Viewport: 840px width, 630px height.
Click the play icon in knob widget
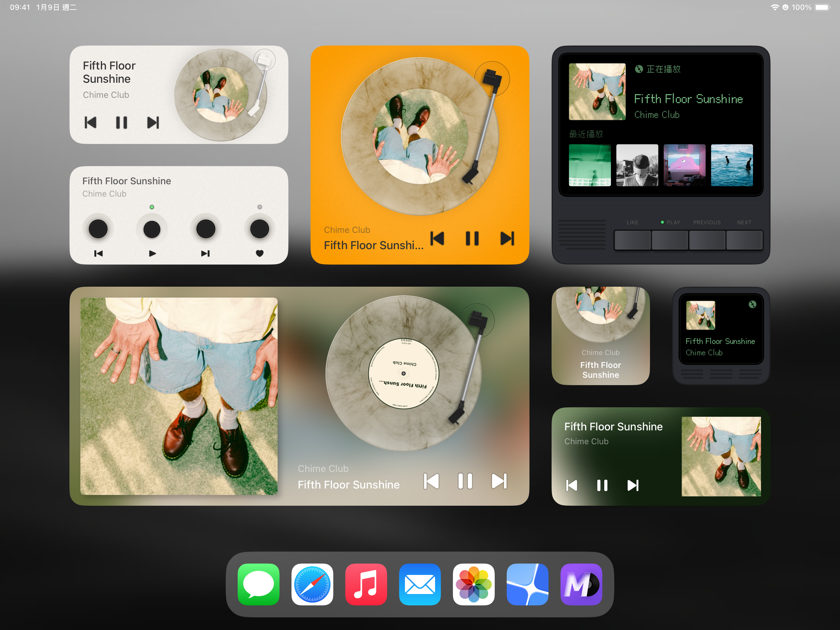[152, 253]
